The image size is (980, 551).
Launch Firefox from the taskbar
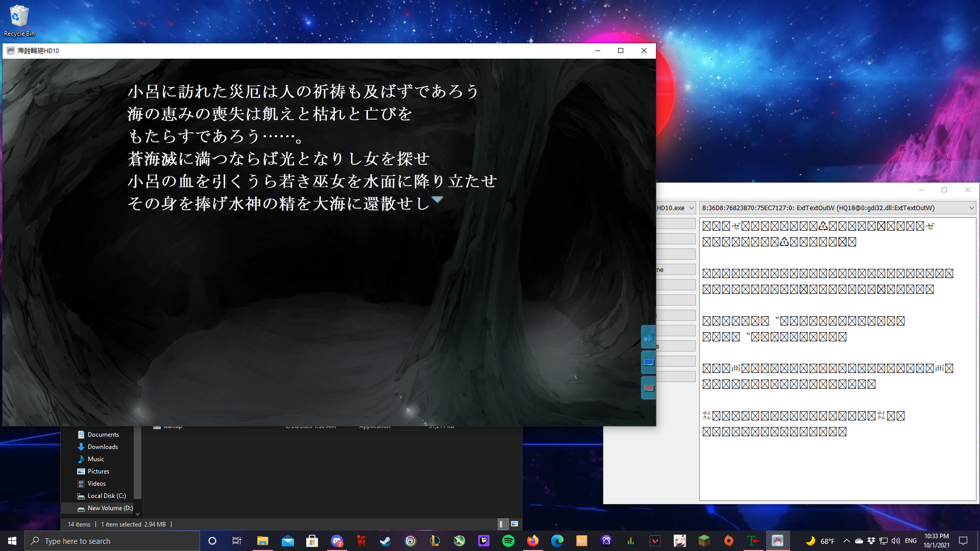point(532,540)
